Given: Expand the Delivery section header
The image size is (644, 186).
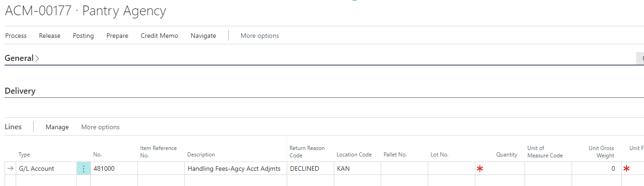Looking at the screenshot, I should pyautogui.click(x=20, y=91).
